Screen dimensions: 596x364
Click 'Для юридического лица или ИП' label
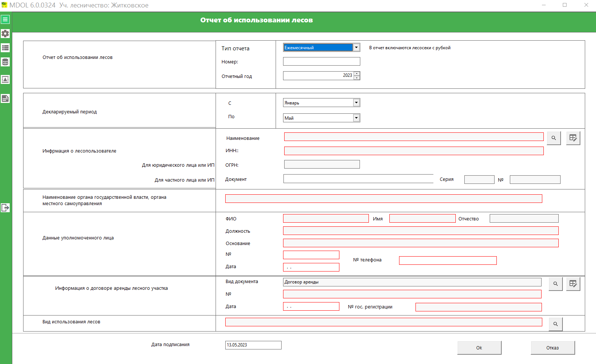coord(178,165)
